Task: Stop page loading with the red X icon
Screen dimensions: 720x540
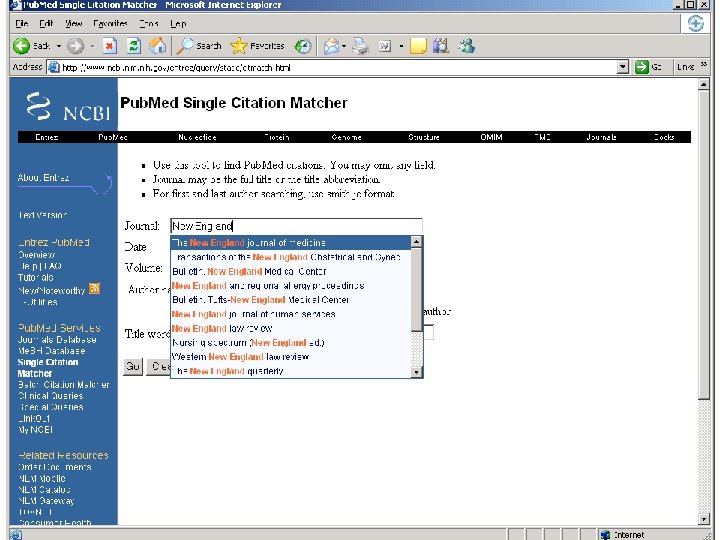Action: pos(109,45)
